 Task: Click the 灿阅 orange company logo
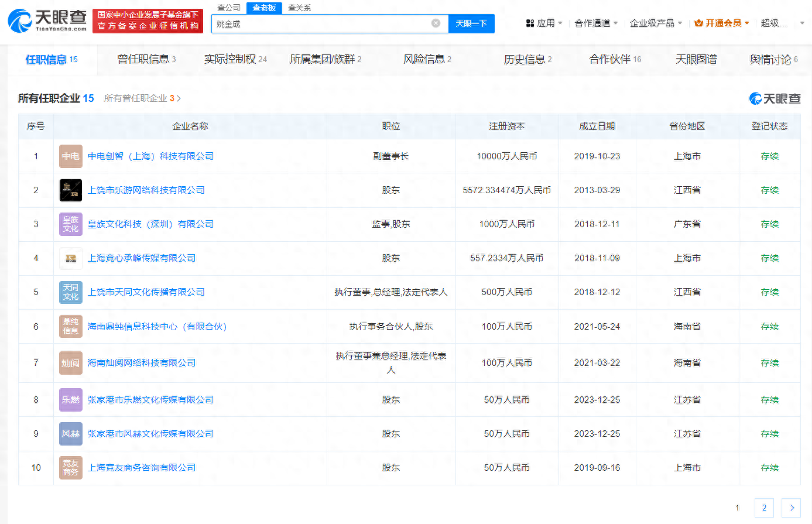70,362
